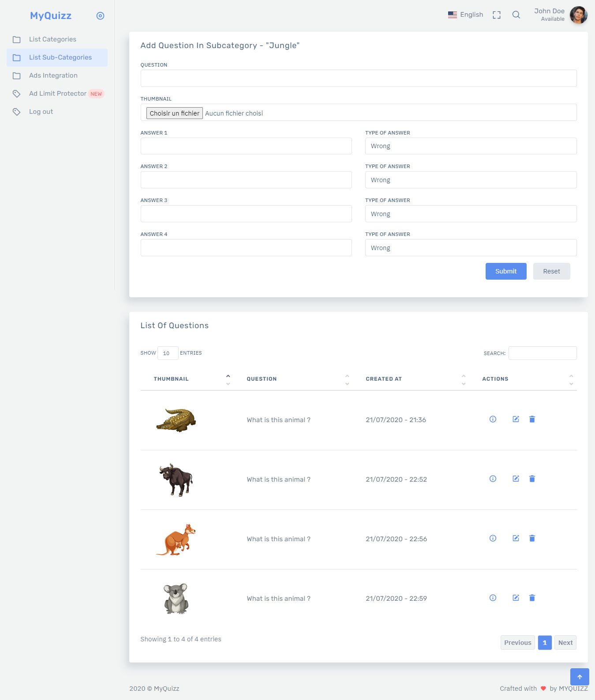Focus the Answer 2 input field

(x=246, y=180)
